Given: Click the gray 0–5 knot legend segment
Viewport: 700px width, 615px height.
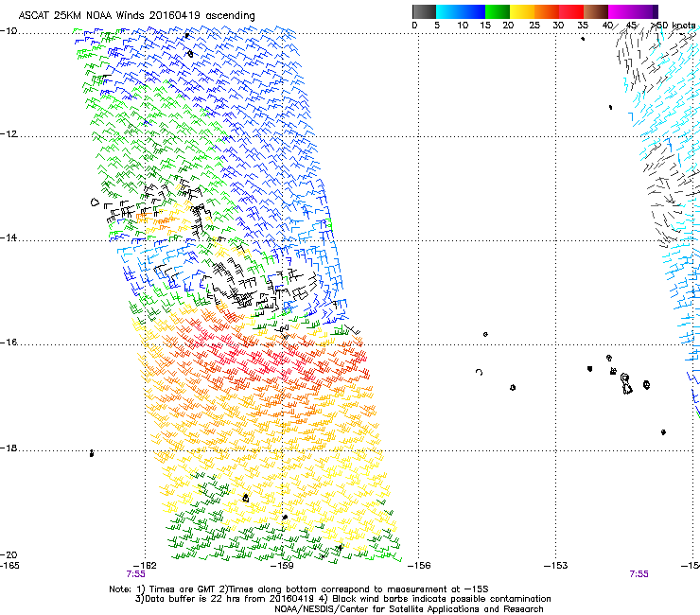Looking at the screenshot, I should pyautogui.click(x=424, y=11).
